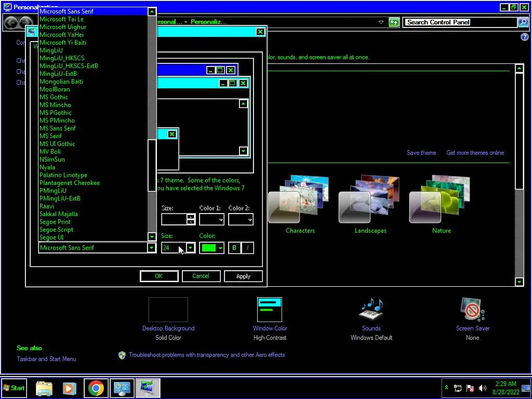Open the Control Panel taskbar icon

point(122,388)
